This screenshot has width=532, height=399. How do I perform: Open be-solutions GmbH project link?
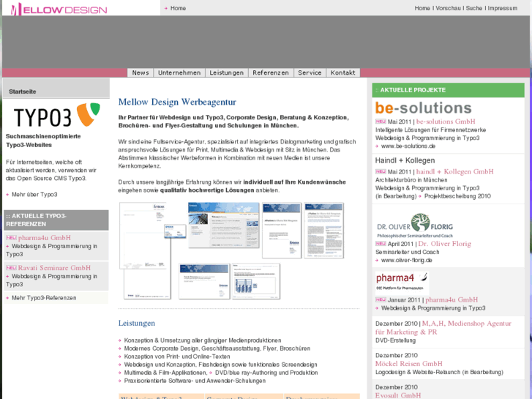[446, 122]
